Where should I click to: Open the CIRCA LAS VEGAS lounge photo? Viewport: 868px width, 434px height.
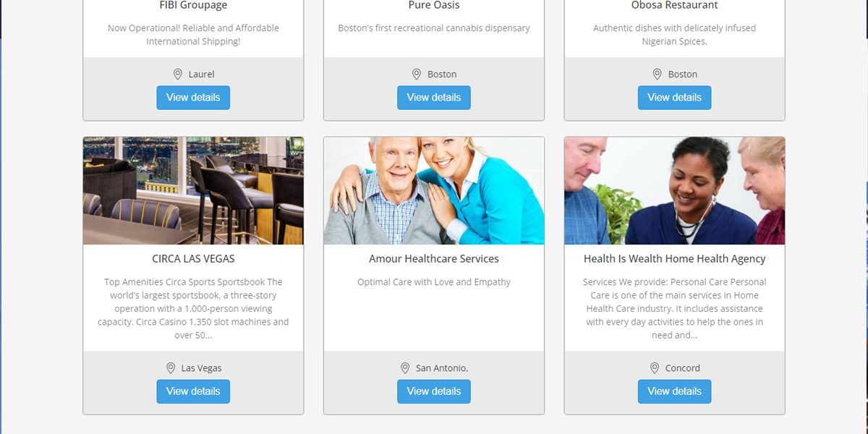193,191
